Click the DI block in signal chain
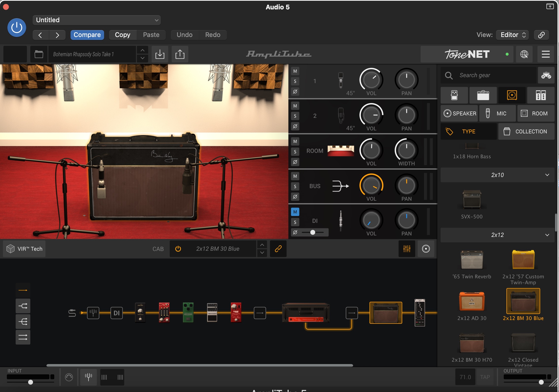 click(x=116, y=313)
